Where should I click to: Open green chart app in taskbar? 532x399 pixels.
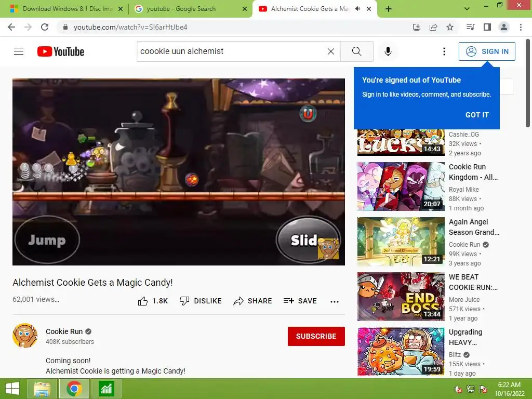(106, 389)
